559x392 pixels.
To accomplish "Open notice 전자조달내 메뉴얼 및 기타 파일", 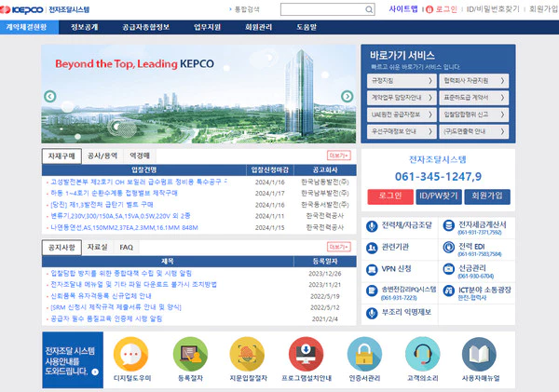I will [133, 284].
